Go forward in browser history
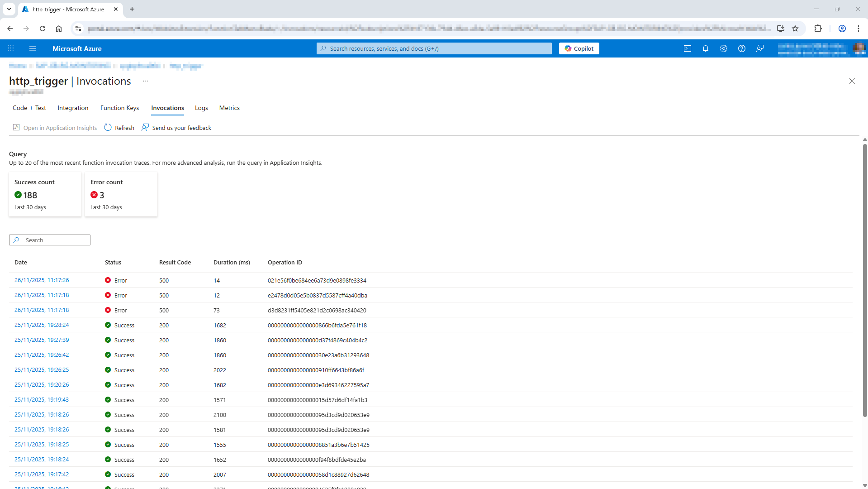 tap(26, 29)
